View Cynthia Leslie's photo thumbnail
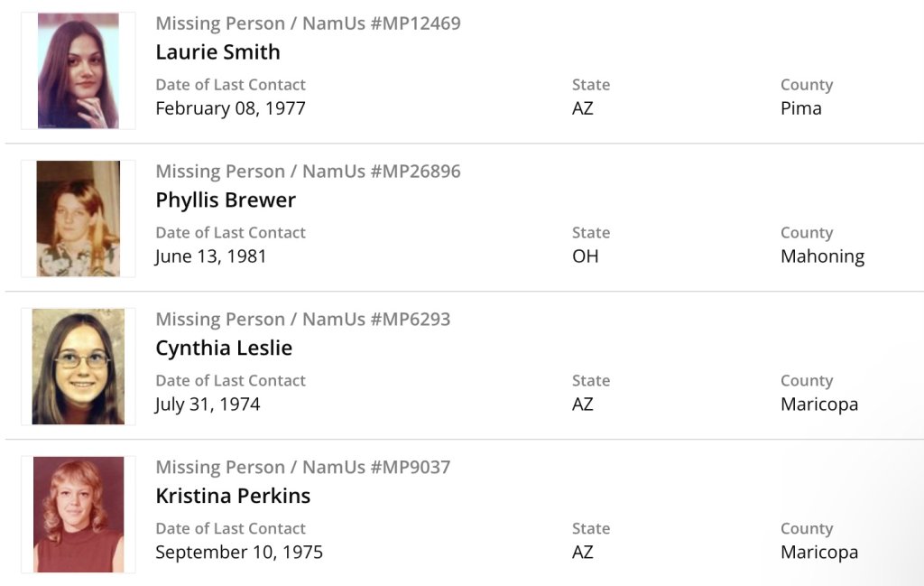 click(x=79, y=367)
